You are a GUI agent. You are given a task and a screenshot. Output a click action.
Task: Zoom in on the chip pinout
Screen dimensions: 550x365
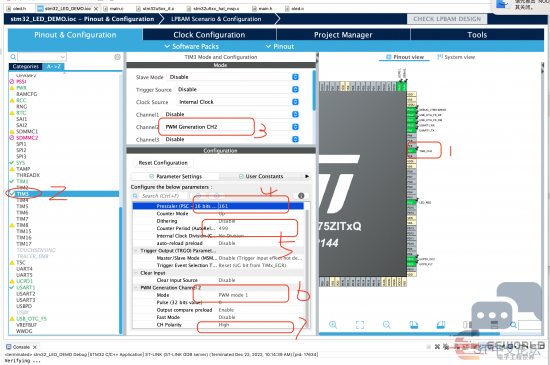[333, 325]
